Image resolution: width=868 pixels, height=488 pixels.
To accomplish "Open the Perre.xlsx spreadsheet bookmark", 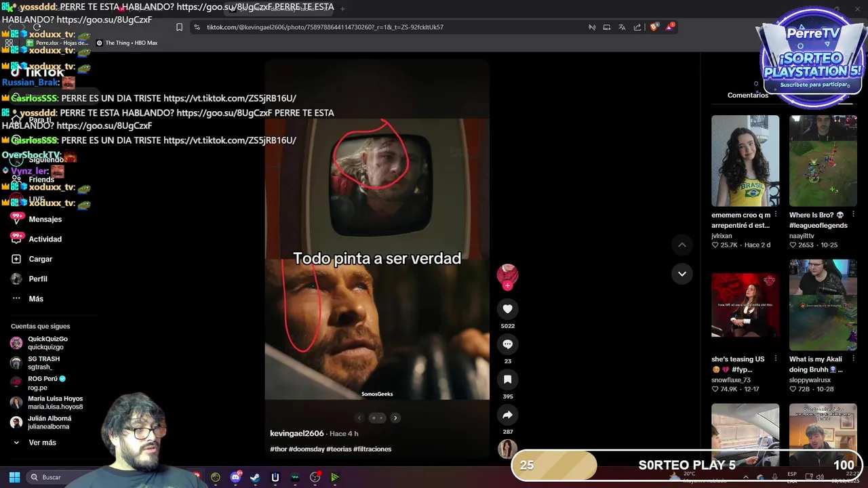I will pyautogui.click(x=57, y=43).
